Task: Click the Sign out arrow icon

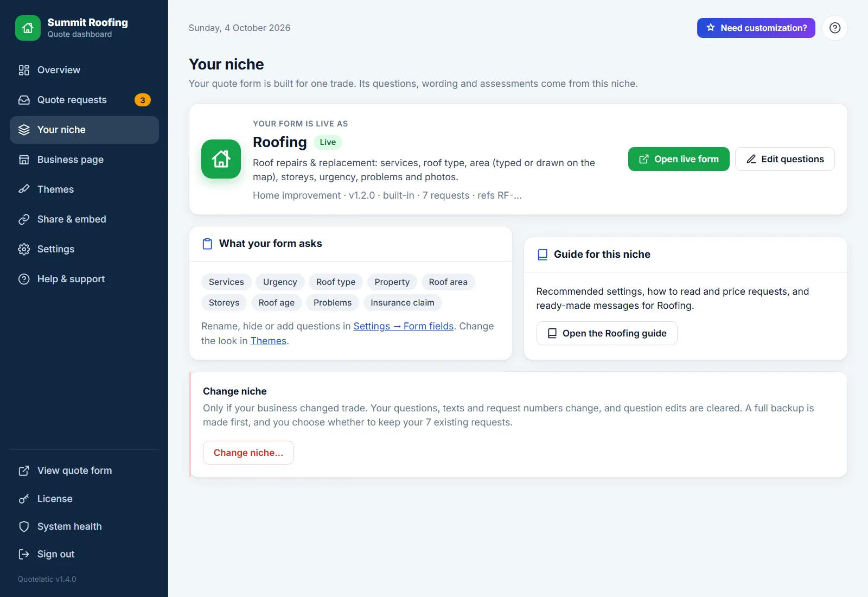Action: tap(24, 554)
